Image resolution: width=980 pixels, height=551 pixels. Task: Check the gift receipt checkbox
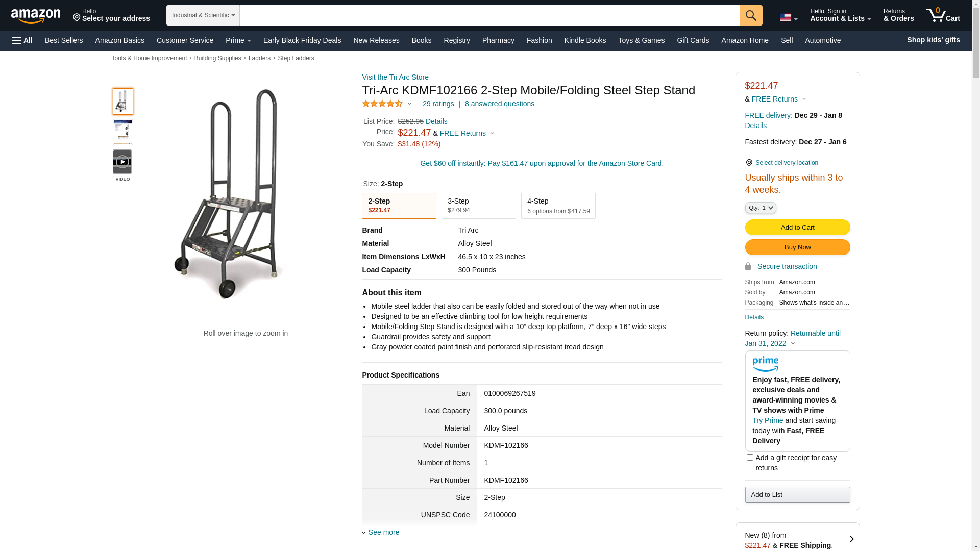750,458
